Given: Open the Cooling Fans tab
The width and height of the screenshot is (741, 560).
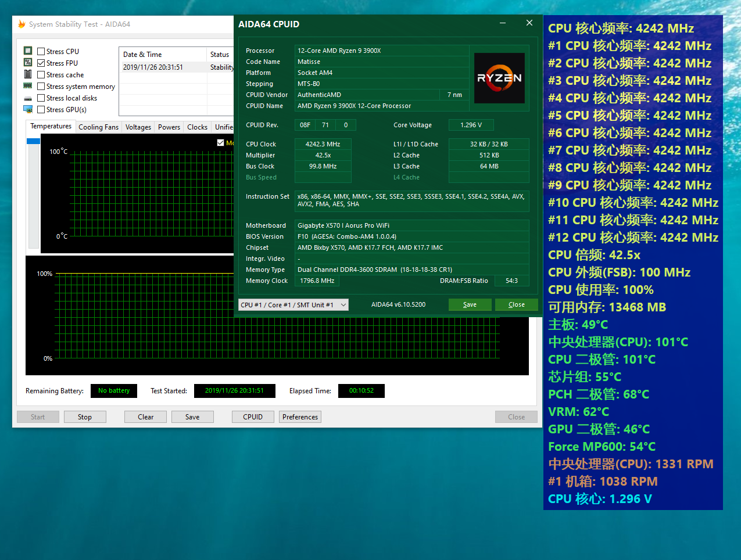Looking at the screenshot, I should [98, 127].
